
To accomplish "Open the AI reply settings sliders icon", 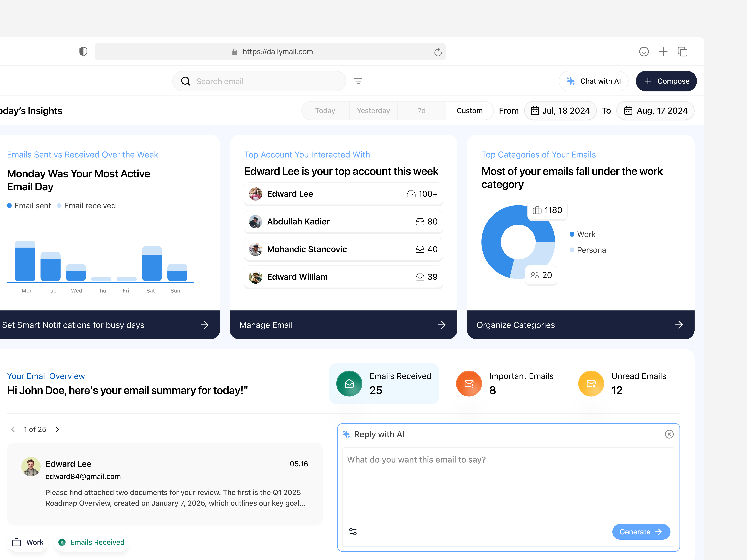I will pyautogui.click(x=353, y=531).
